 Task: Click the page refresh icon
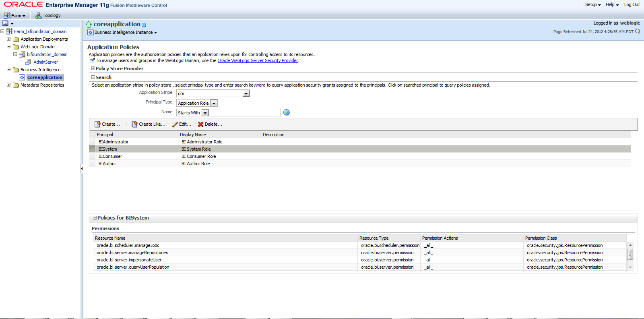click(638, 31)
